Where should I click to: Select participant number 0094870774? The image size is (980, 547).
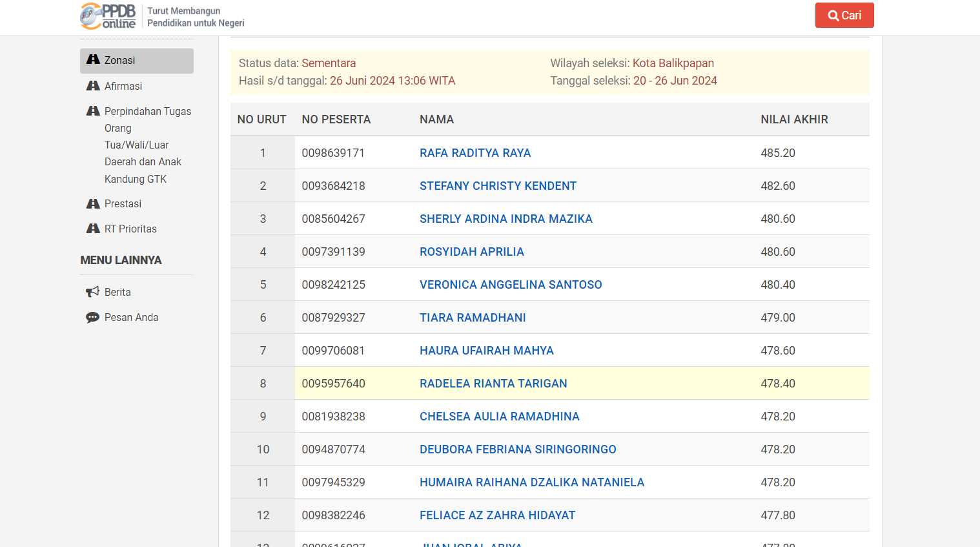[333, 449]
